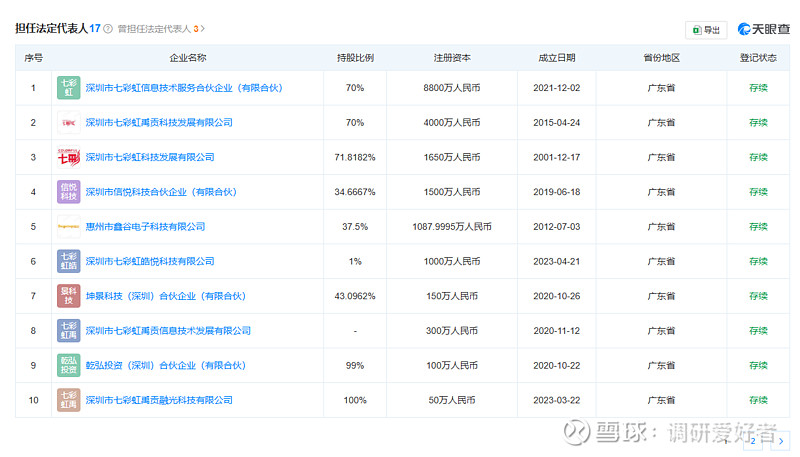The width and height of the screenshot is (800, 457).
Task: Select the 担任法定代表人 17 tab heading
Action: 58,29
